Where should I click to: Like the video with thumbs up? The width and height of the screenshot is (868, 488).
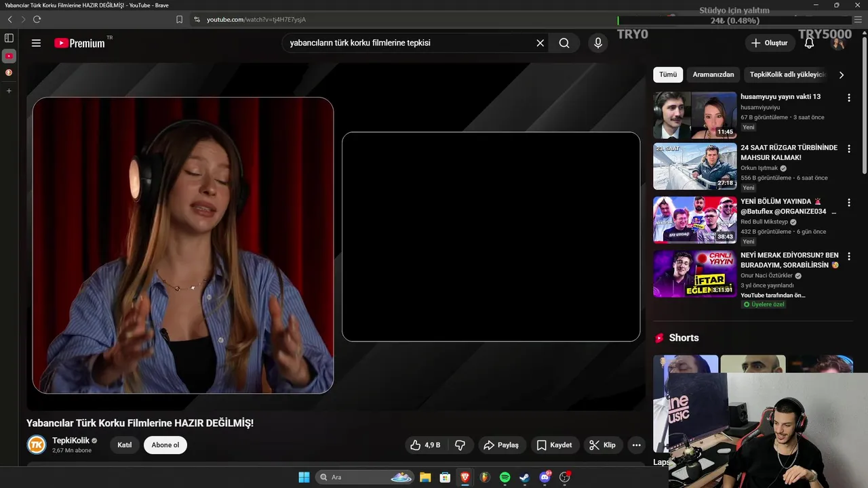[x=426, y=445]
